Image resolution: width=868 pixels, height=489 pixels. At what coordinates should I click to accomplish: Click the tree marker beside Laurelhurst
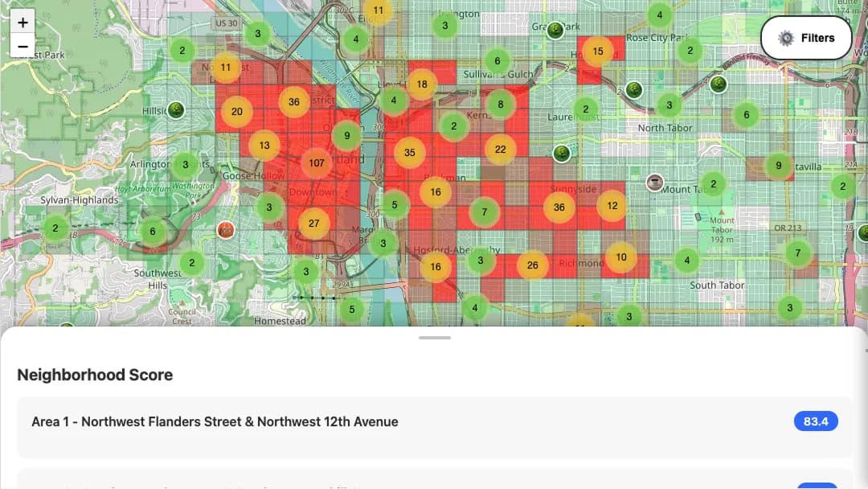click(x=562, y=154)
